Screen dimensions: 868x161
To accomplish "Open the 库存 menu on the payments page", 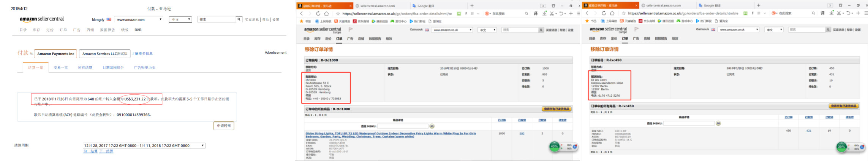I will tap(36, 30).
